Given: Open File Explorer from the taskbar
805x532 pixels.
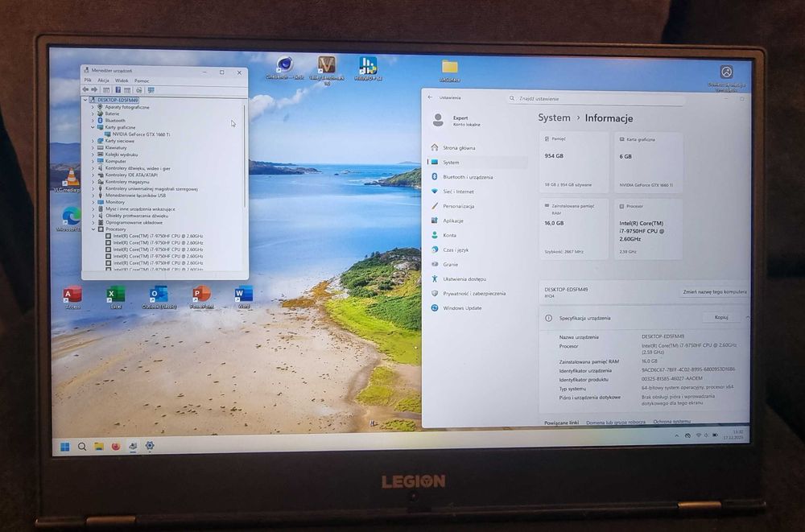Looking at the screenshot, I should pyautogui.click(x=98, y=447).
